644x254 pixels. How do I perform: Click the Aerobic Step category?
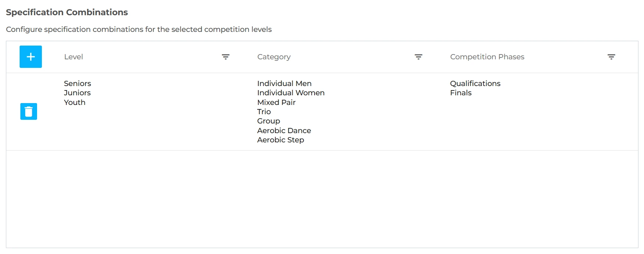(280, 140)
